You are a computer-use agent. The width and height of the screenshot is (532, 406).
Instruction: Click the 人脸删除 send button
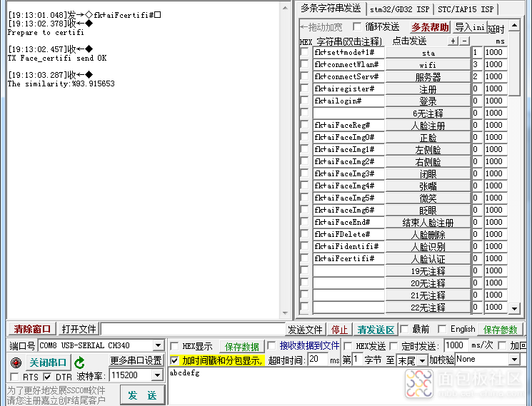(428, 235)
